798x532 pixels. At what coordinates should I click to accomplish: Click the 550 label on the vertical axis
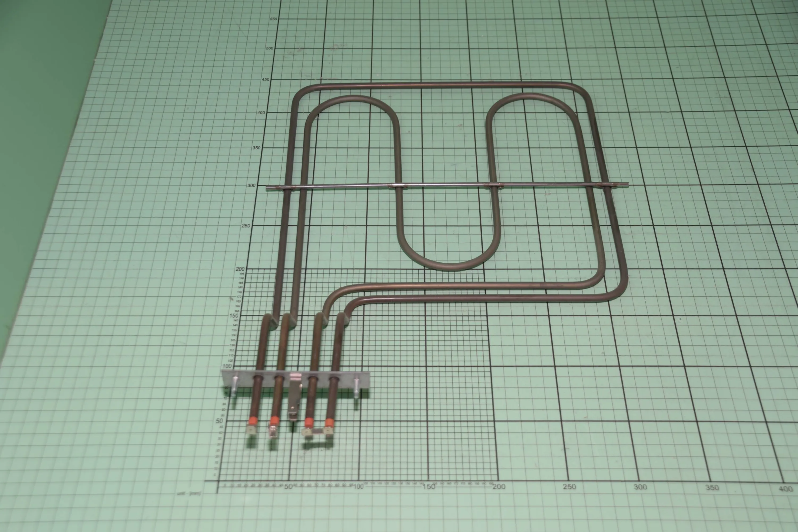(x=273, y=19)
